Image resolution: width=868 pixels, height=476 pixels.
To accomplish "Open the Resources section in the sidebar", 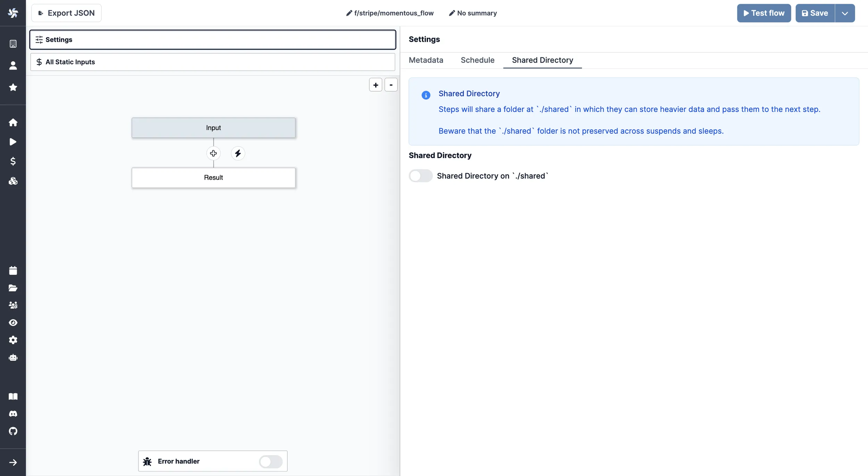I will [x=13, y=181].
